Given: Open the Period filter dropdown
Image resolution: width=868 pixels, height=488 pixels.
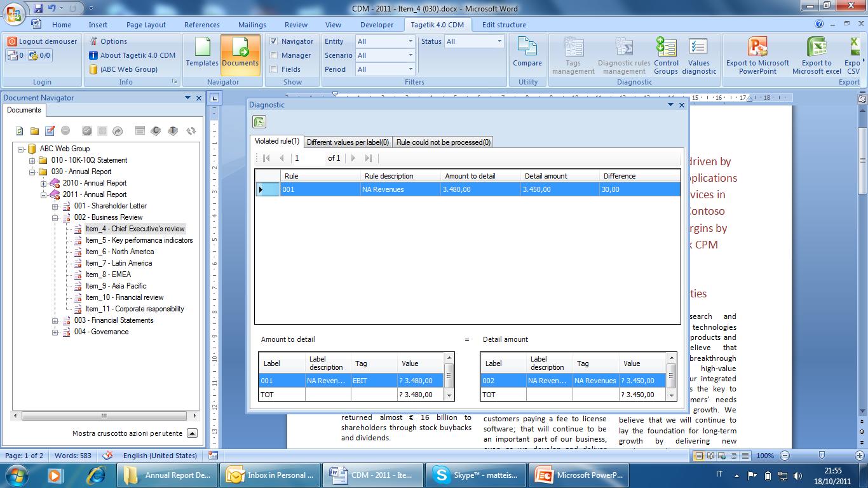Looking at the screenshot, I should coord(410,69).
